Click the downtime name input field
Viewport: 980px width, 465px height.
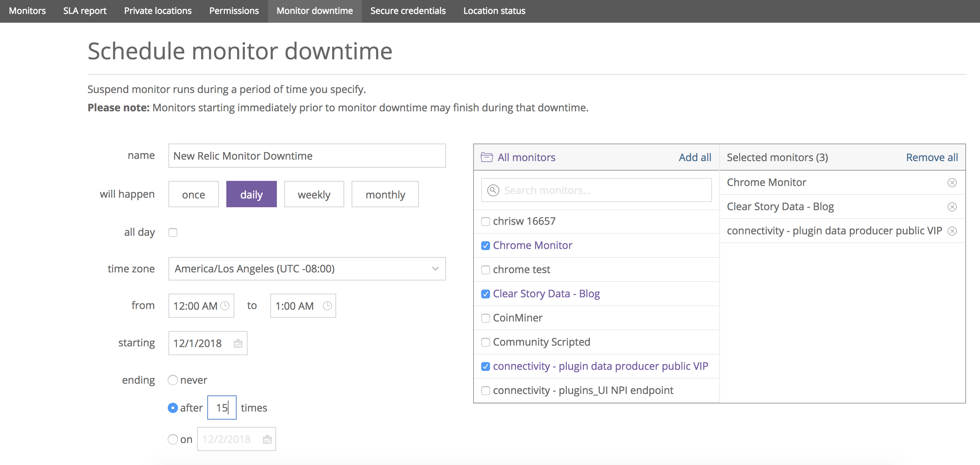coord(307,156)
